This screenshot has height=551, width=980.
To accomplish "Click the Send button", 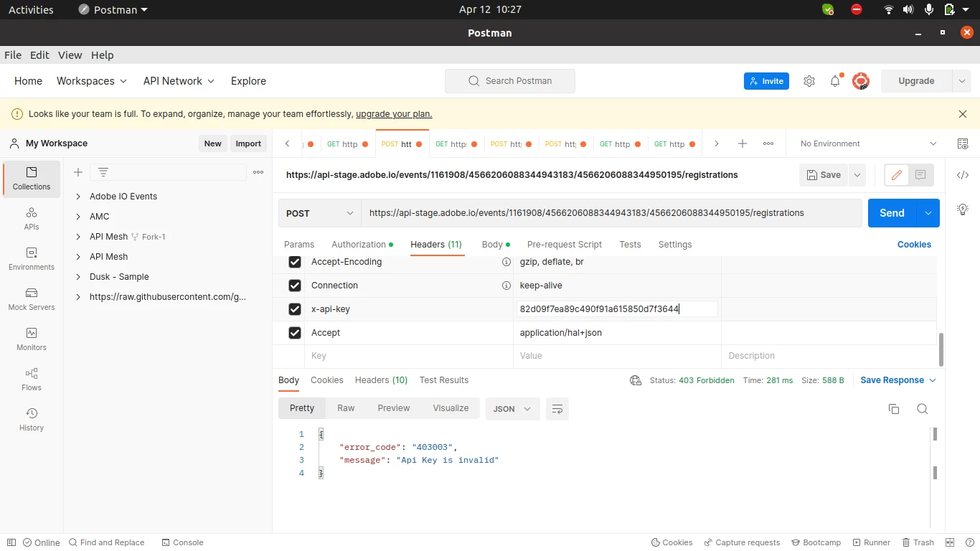I will (892, 213).
